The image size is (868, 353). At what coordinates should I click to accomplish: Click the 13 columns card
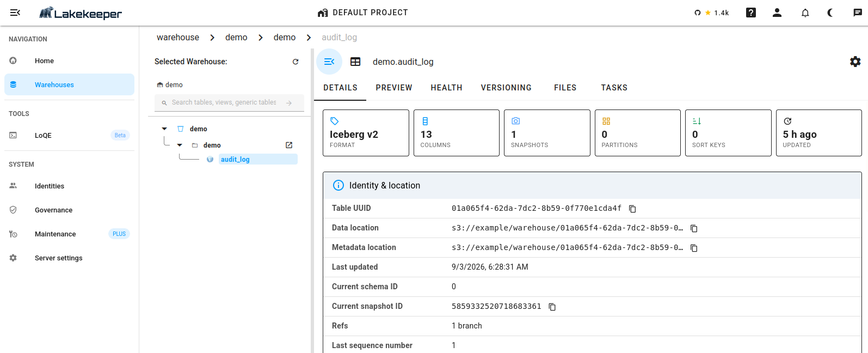point(457,133)
